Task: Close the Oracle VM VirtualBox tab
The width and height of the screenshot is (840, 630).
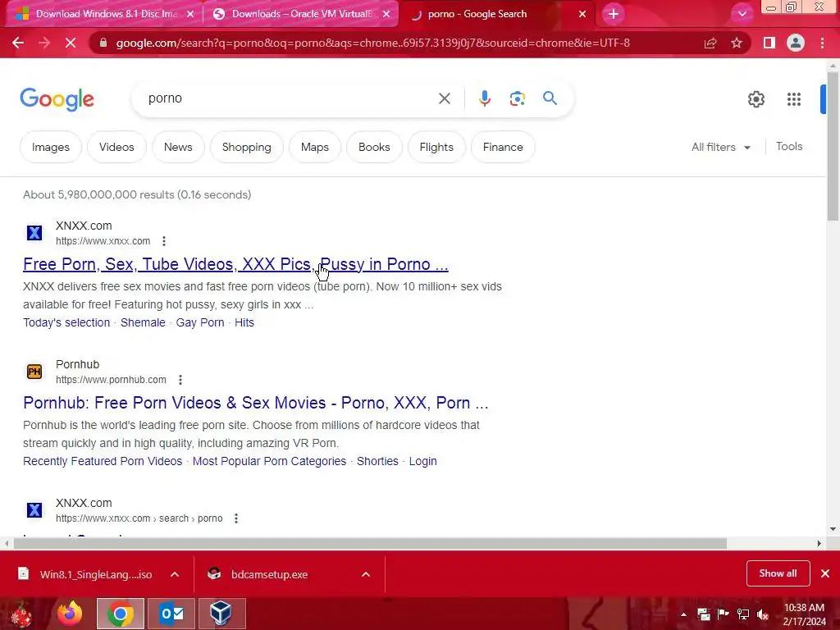Action: (x=386, y=15)
